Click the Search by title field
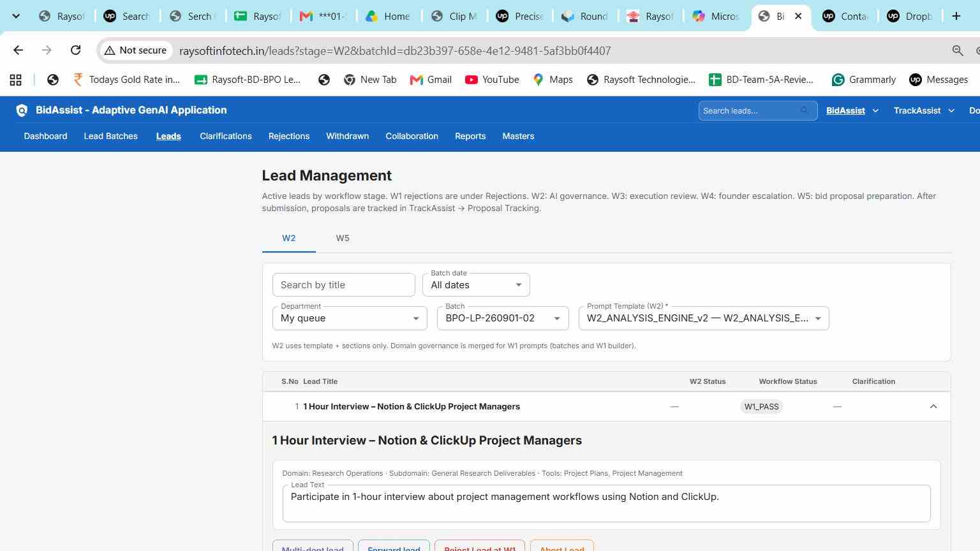 [344, 285]
